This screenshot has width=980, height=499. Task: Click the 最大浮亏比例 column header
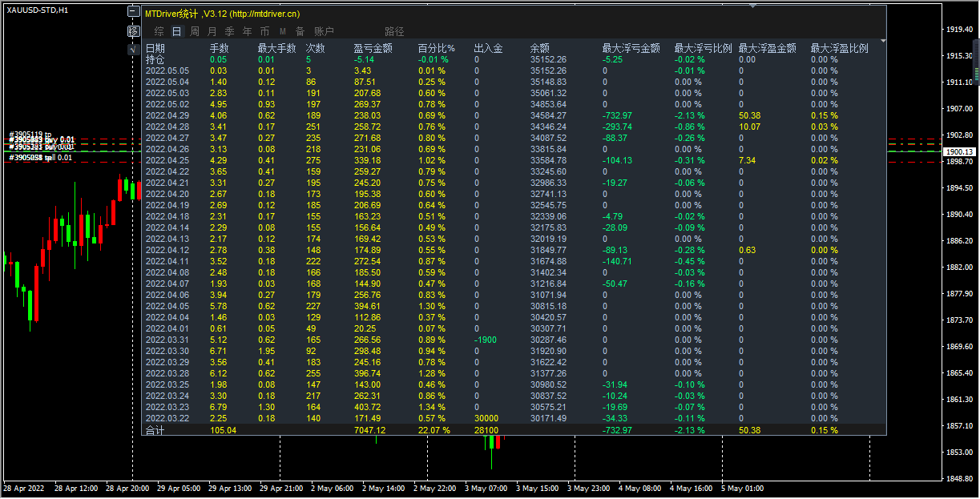(704, 48)
